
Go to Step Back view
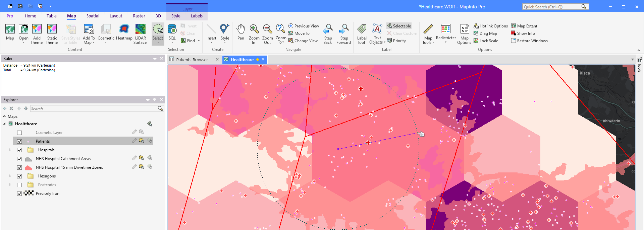coord(328,34)
